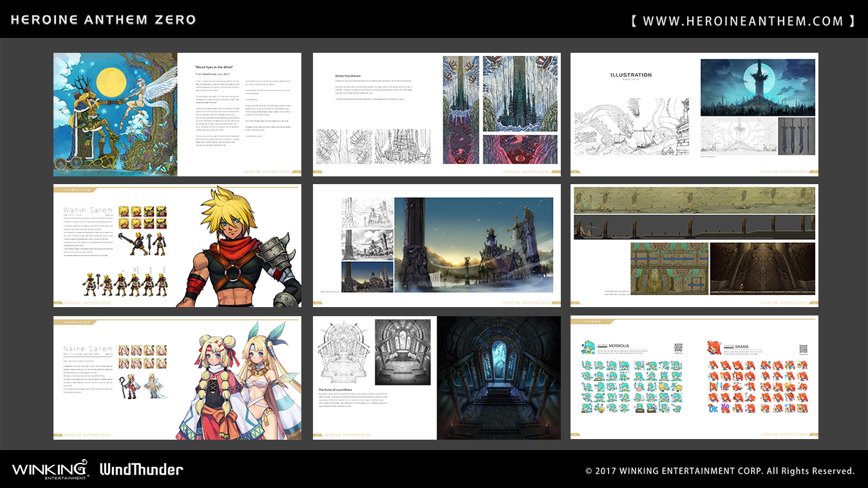Click a blue-haired Mormolia sticker icon
868x488 pixels.
(587, 365)
